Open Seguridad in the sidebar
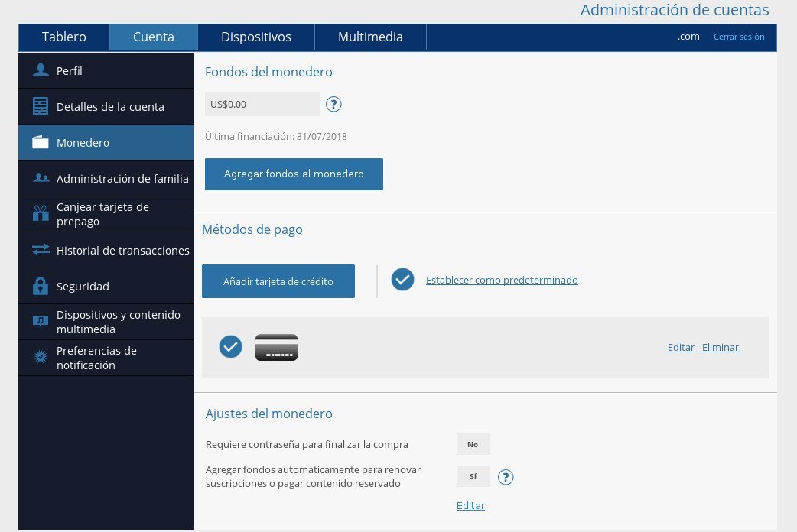Image resolution: width=797 pixels, height=532 pixels. [106, 286]
